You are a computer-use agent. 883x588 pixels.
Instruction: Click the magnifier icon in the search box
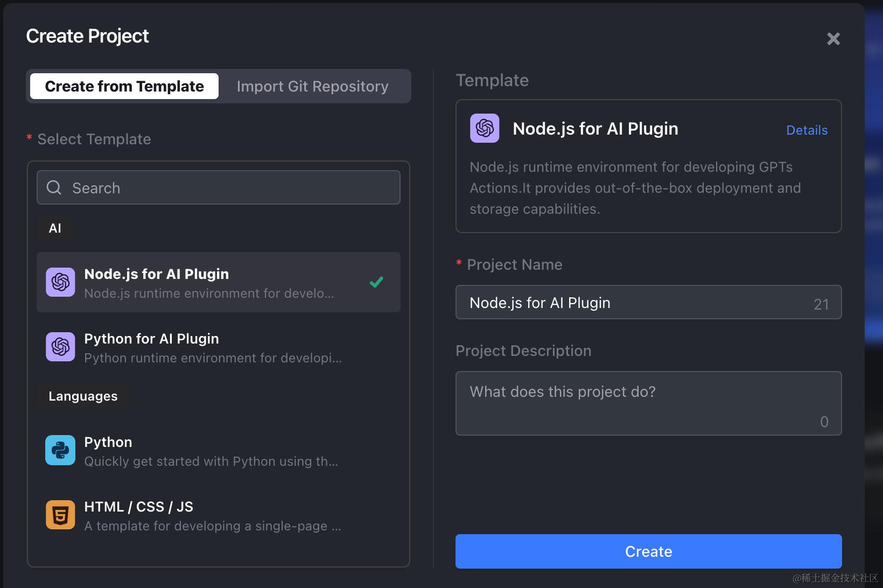54,187
